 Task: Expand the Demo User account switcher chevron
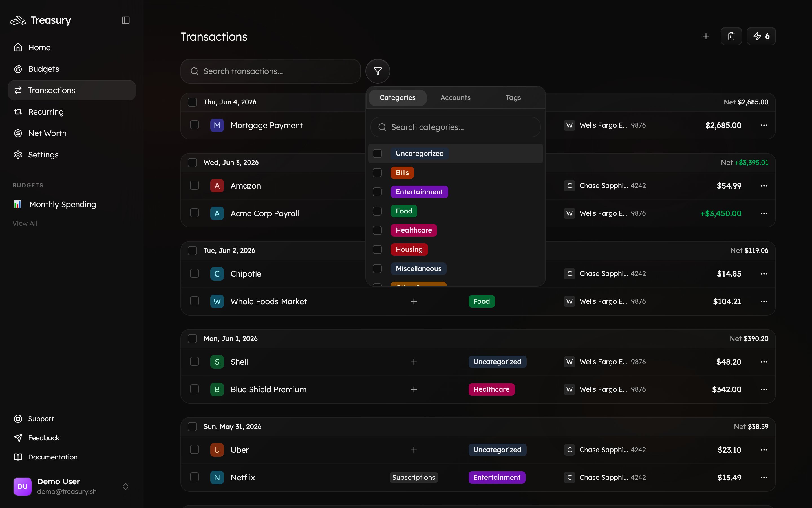coord(126,487)
